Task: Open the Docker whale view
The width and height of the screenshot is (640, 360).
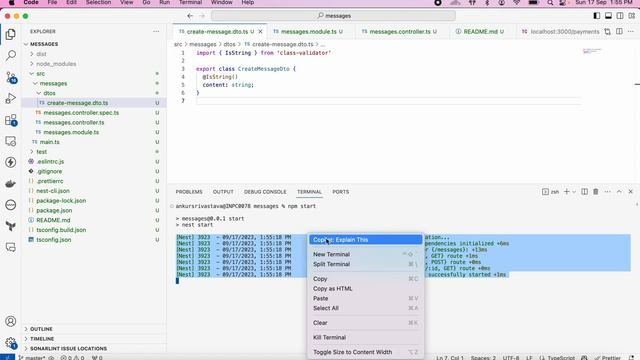Action: click(x=11, y=184)
